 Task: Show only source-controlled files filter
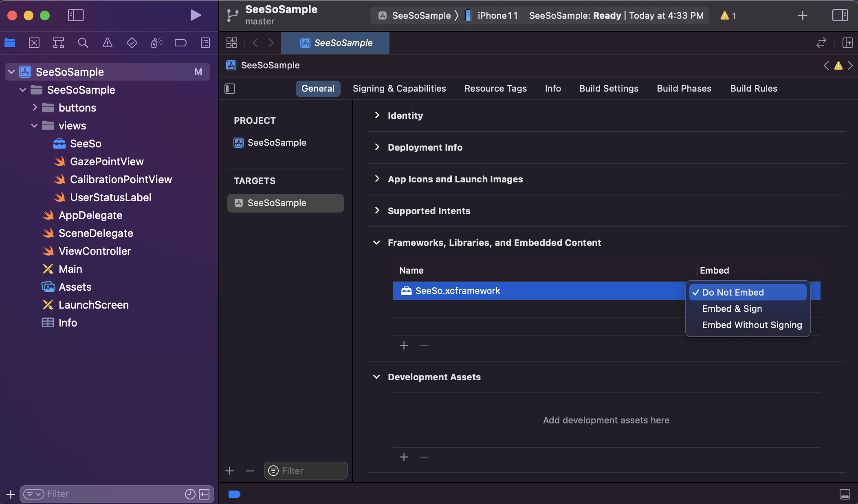coord(204,494)
